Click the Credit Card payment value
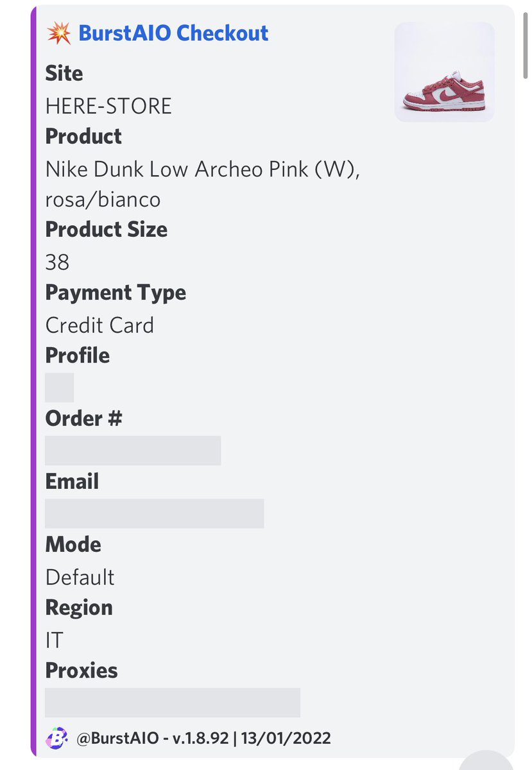 (99, 325)
